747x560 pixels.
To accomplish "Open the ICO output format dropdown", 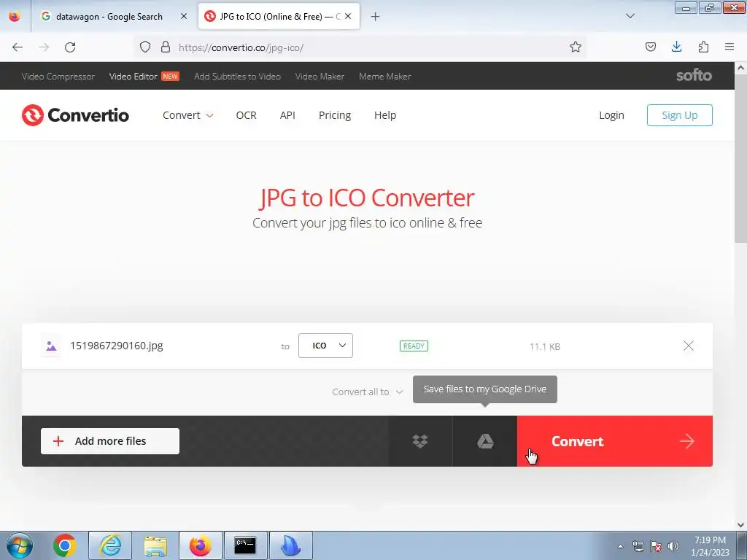I will pos(325,346).
